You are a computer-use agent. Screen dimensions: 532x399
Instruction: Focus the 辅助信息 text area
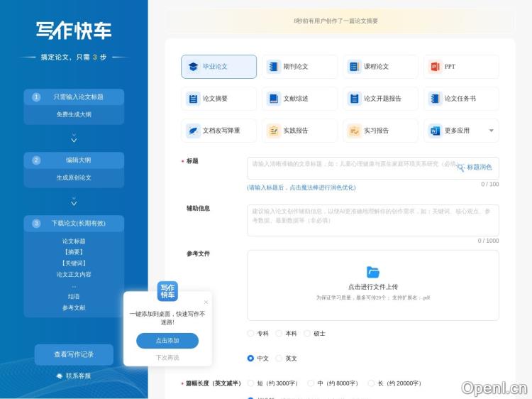pos(373,220)
